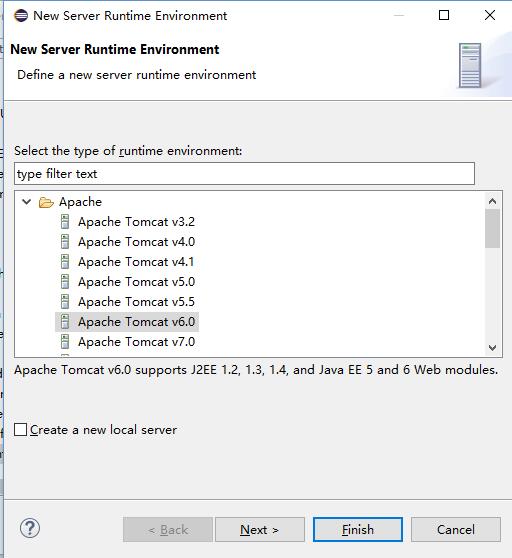Click the Apache Tomcat v4.0 server icon
The height and width of the screenshot is (558, 512).
65,242
